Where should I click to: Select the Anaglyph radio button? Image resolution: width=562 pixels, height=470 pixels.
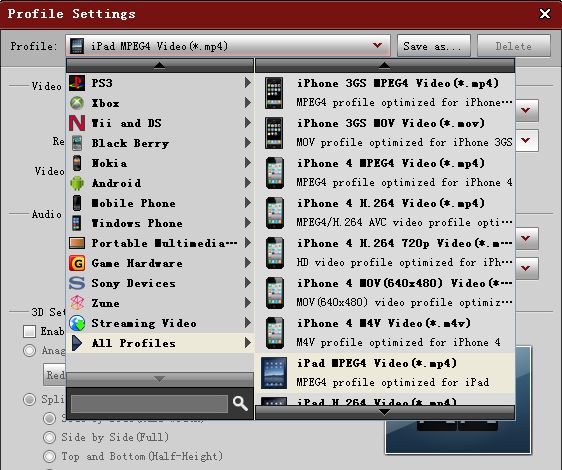pyautogui.click(x=29, y=350)
